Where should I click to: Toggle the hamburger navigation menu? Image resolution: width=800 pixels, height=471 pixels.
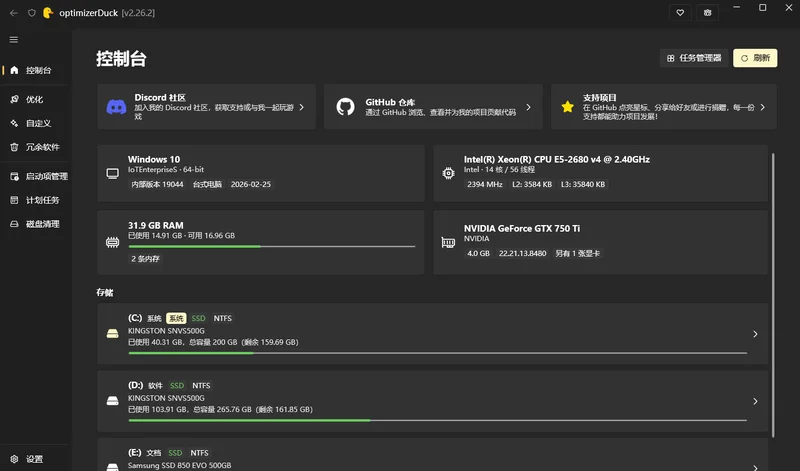click(14, 39)
